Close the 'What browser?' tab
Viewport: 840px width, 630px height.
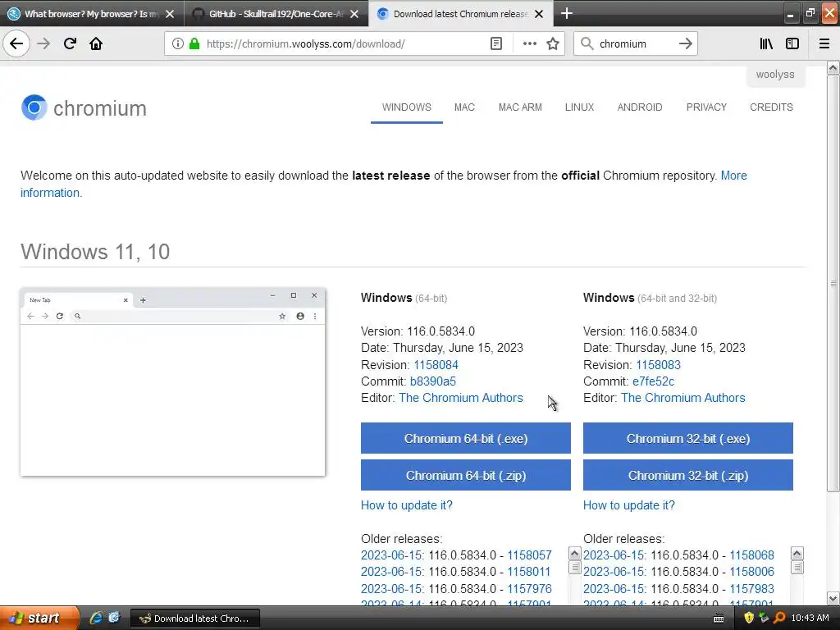point(170,14)
